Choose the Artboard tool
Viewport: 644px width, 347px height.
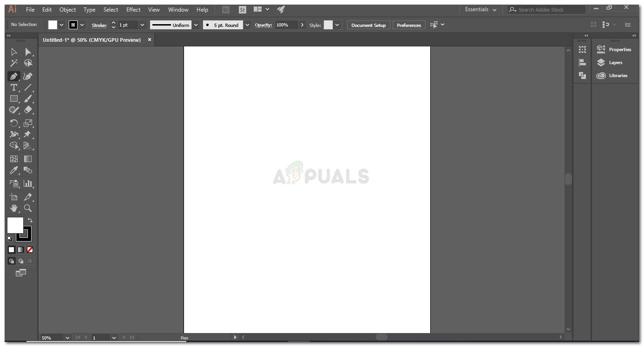point(14,197)
